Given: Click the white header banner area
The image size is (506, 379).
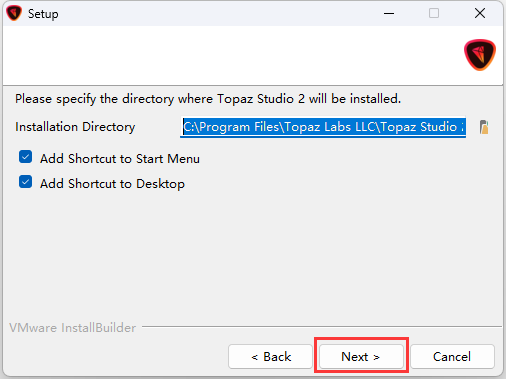Looking at the screenshot, I should point(233,55).
